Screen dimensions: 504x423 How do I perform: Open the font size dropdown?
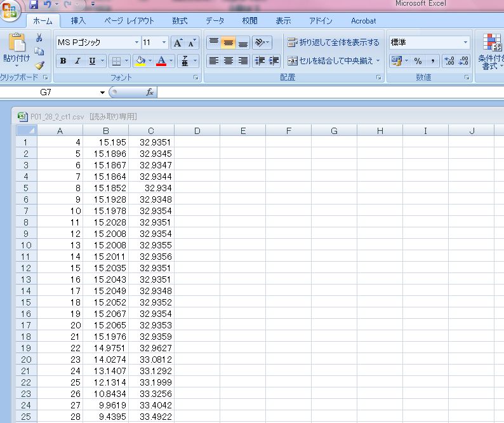[164, 43]
